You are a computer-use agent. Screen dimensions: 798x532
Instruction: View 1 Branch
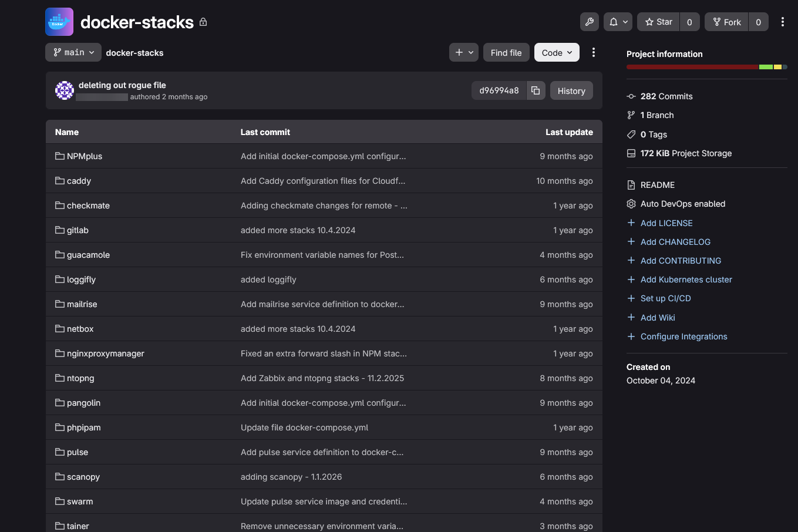point(657,115)
